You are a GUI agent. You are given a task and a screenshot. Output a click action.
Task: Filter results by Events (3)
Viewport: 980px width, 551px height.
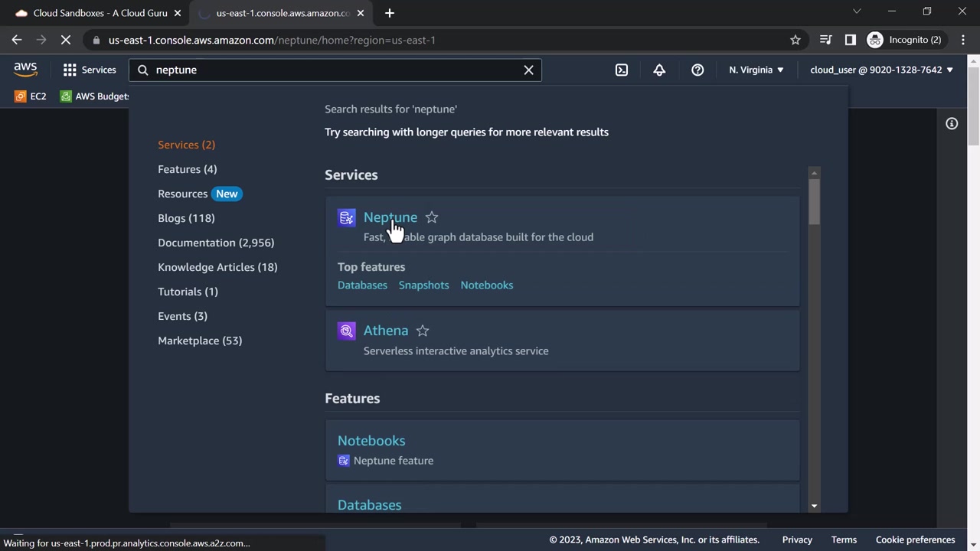pos(182,316)
